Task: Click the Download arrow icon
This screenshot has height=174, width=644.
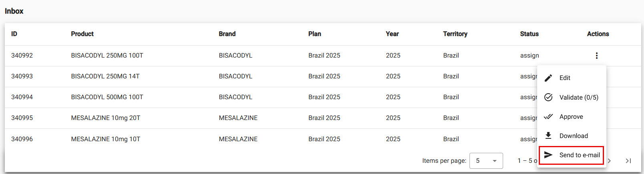Action: coord(548,136)
